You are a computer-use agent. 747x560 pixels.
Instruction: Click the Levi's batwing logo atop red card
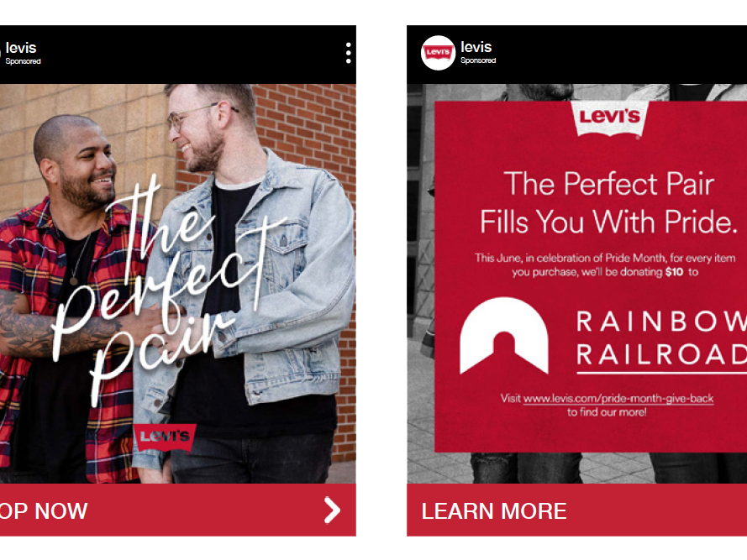pos(609,118)
